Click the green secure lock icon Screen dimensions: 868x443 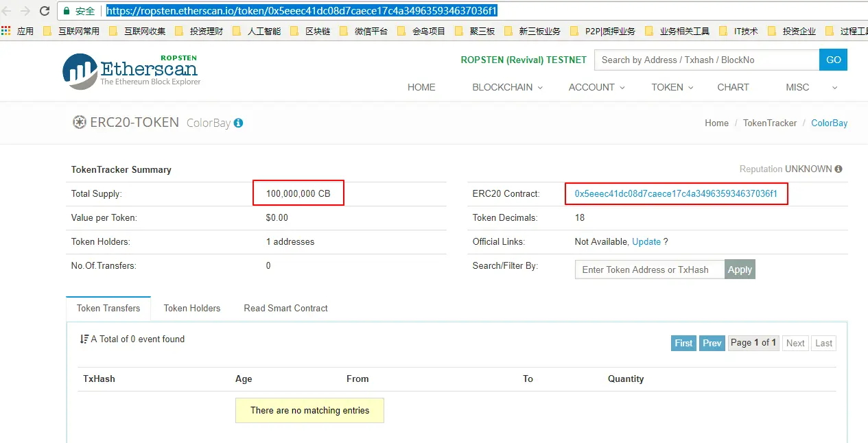pyautogui.click(x=67, y=11)
